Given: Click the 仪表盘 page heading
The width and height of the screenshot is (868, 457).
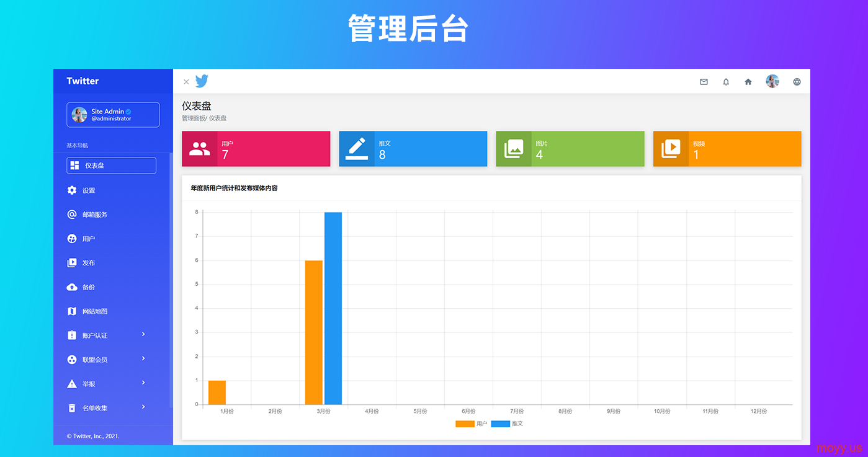Looking at the screenshot, I should pyautogui.click(x=197, y=106).
